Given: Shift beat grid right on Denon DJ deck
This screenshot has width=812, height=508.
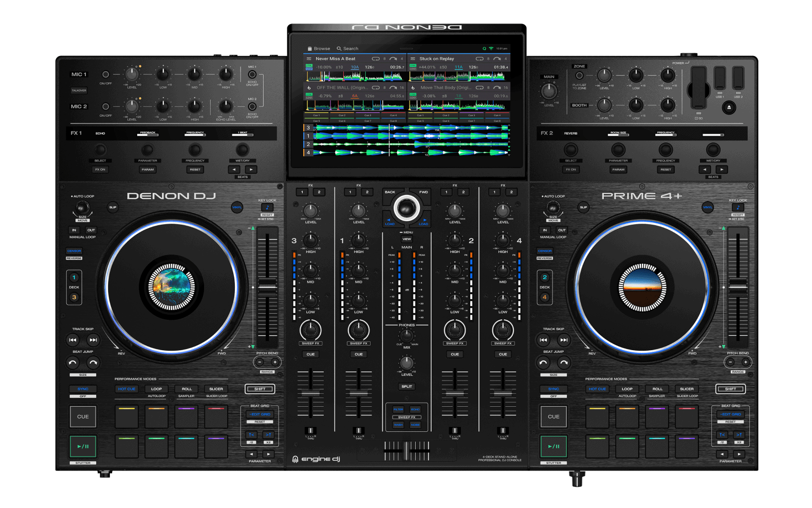Looking at the screenshot, I should click(x=268, y=435).
